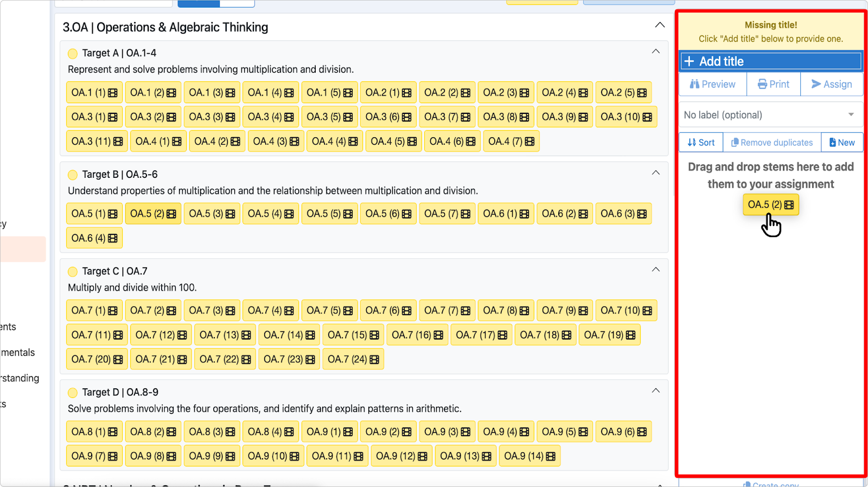Click 'Drag and drop stems here' hint text
This screenshot has height=487, width=868.
tap(771, 176)
